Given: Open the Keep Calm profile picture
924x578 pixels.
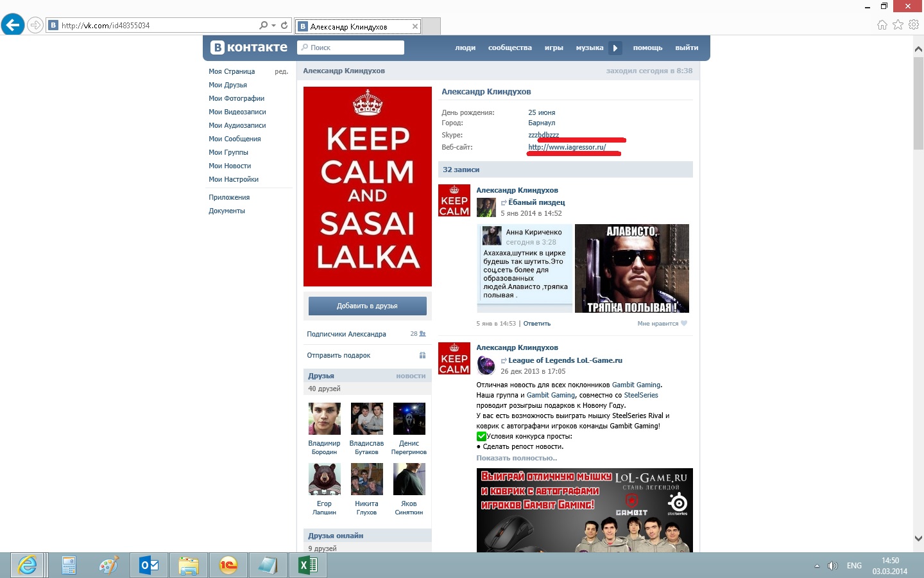Looking at the screenshot, I should click(x=368, y=186).
